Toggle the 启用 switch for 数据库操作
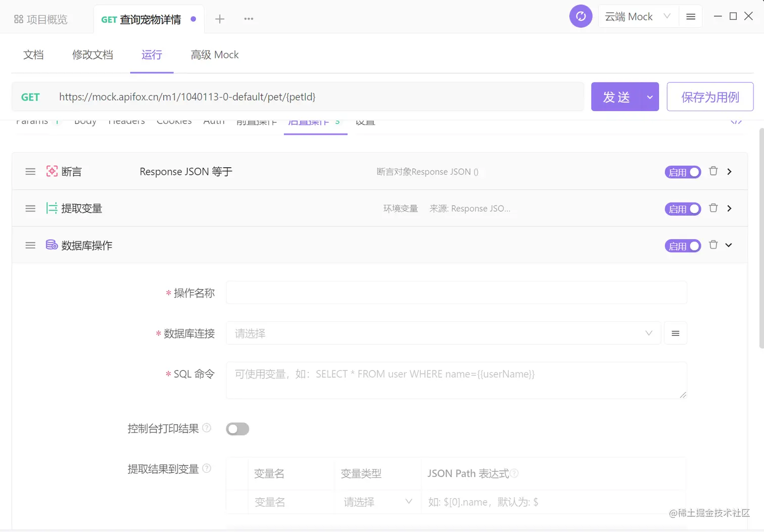This screenshot has width=764, height=532. pyautogui.click(x=683, y=246)
